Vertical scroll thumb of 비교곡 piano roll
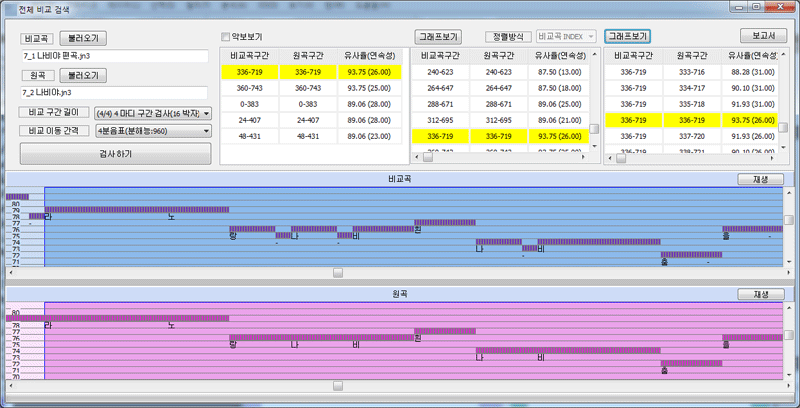This screenshot has height=408, width=800. tap(789, 220)
